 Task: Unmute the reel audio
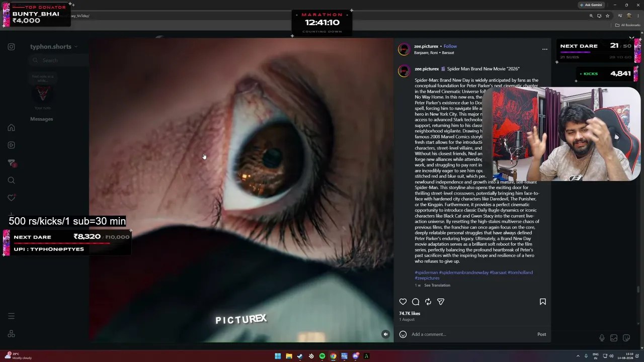pos(385,334)
